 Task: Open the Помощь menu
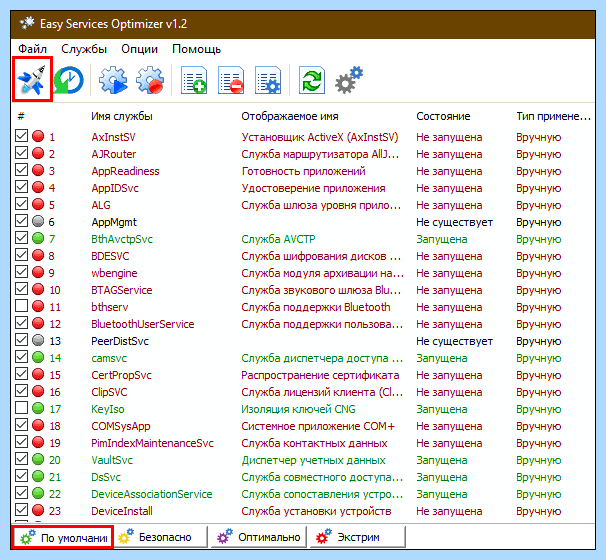[x=196, y=49]
